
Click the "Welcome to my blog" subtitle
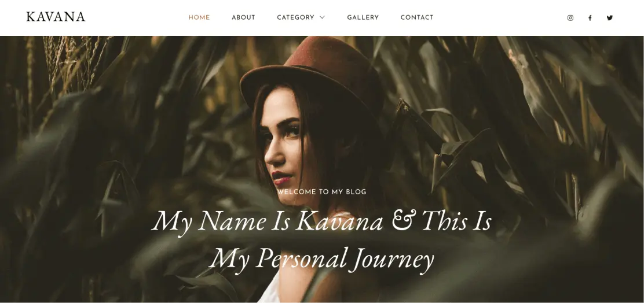point(321,191)
